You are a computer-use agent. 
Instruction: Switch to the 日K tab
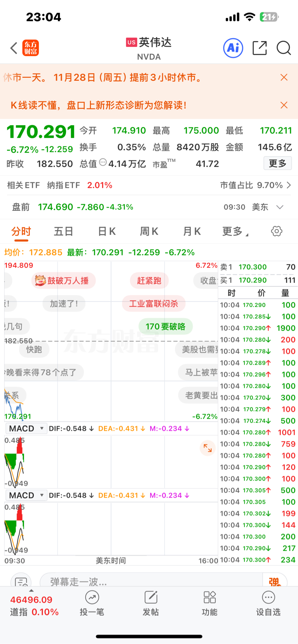[107, 232]
